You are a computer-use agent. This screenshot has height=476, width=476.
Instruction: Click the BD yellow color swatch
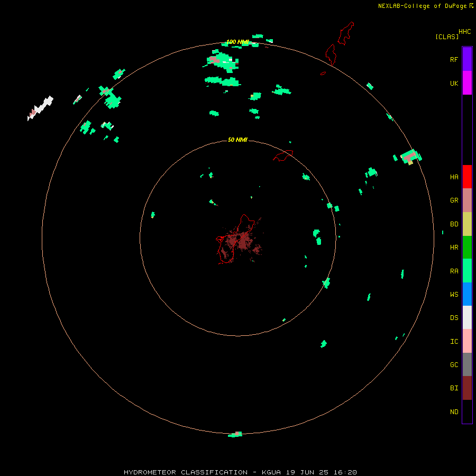pos(467,224)
